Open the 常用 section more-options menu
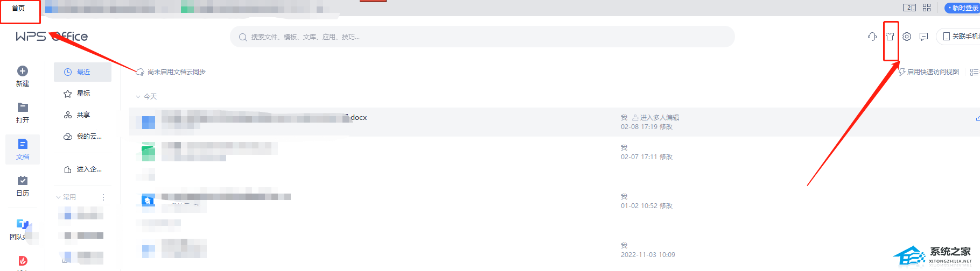The width and height of the screenshot is (980, 271). [103, 197]
